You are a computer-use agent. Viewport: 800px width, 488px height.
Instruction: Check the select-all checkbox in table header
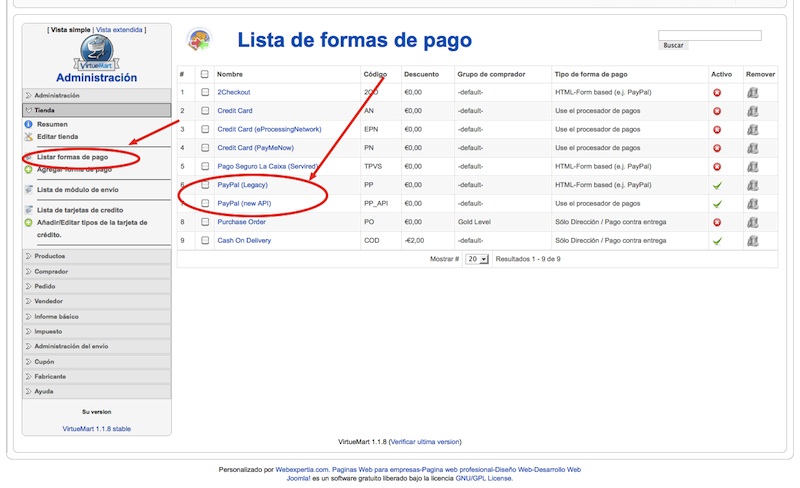click(x=205, y=74)
